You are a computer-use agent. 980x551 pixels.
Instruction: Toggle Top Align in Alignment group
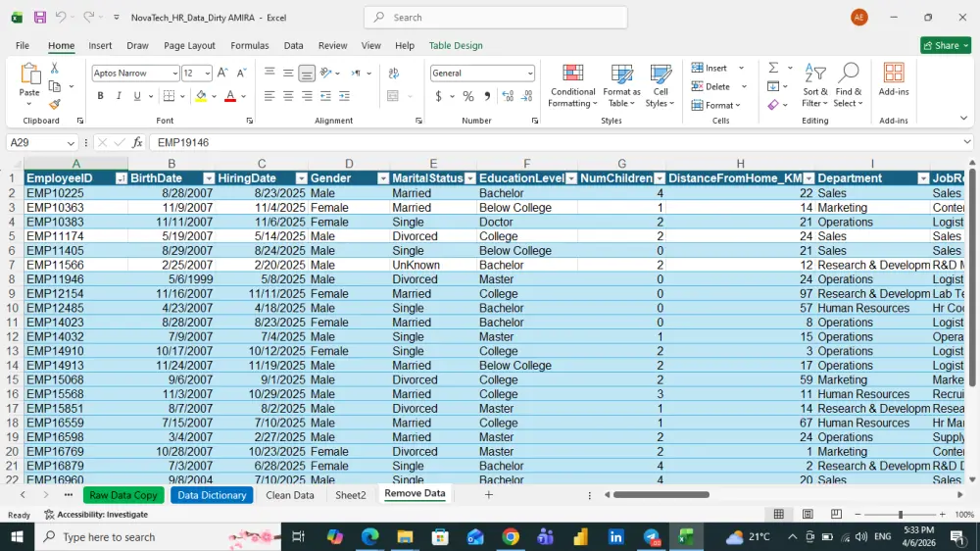(x=269, y=74)
